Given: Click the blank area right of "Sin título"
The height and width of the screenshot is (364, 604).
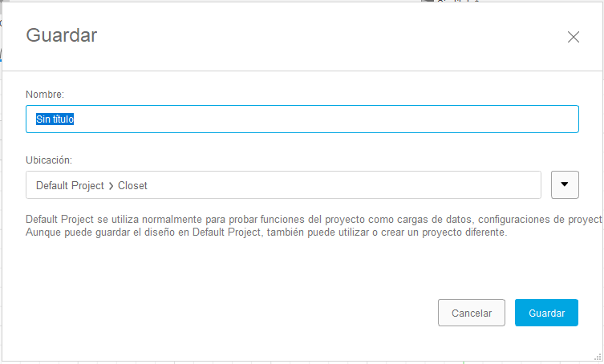Looking at the screenshot, I should click(x=321, y=119).
